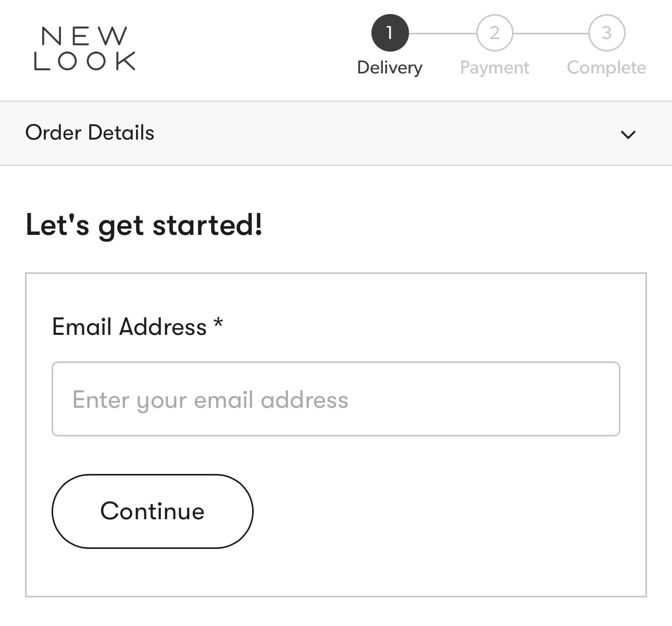Click the "Enter your email address" placeholder text

click(x=210, y=400)
